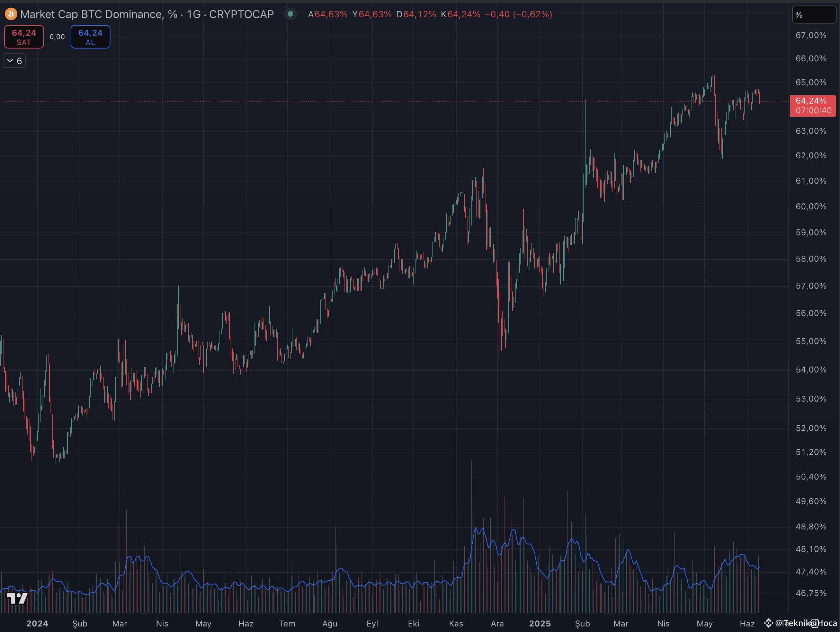Click the 0,00 spread value
840x632 pixels.
(57, 37)
